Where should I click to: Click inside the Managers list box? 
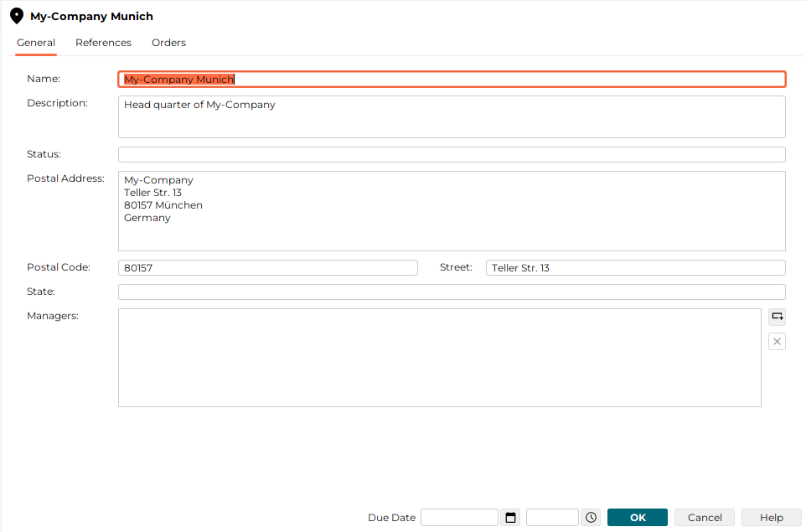point(440,358)
